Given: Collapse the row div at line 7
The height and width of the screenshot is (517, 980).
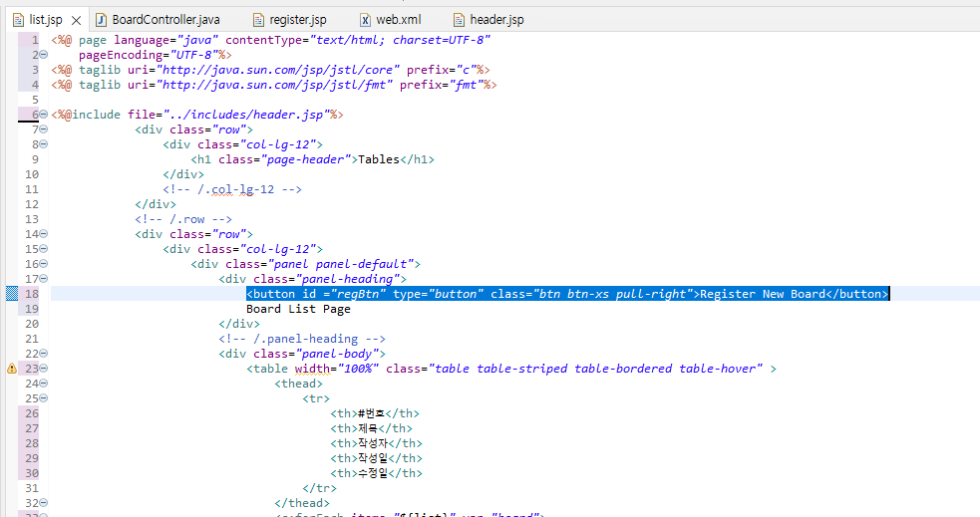Looking at the screenshot, I should click(x=44, y=129).
